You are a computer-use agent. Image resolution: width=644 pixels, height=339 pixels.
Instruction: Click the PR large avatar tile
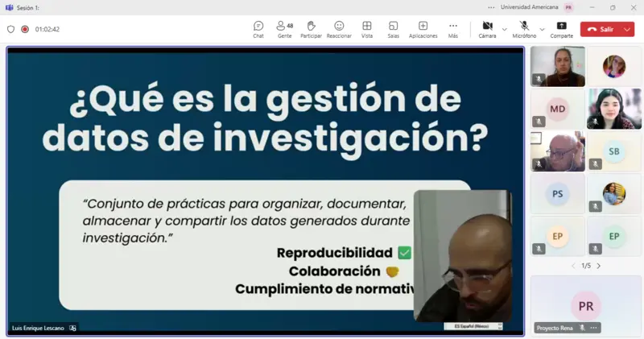click(x=586, y=306)
